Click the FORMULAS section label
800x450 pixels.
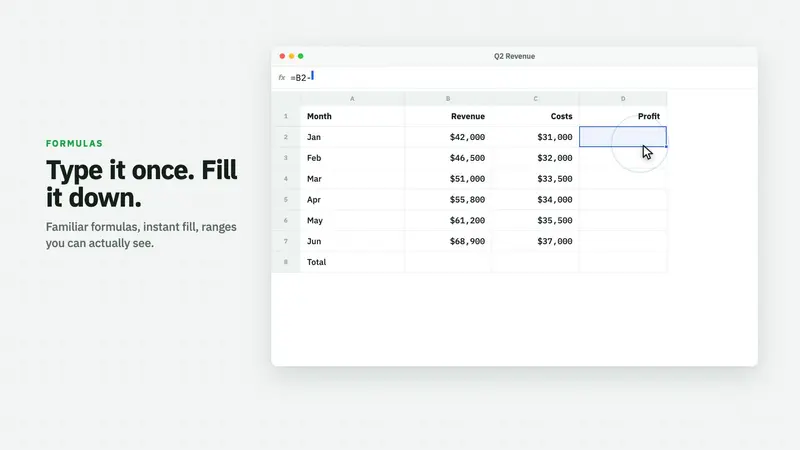click(x=74, y=143)
